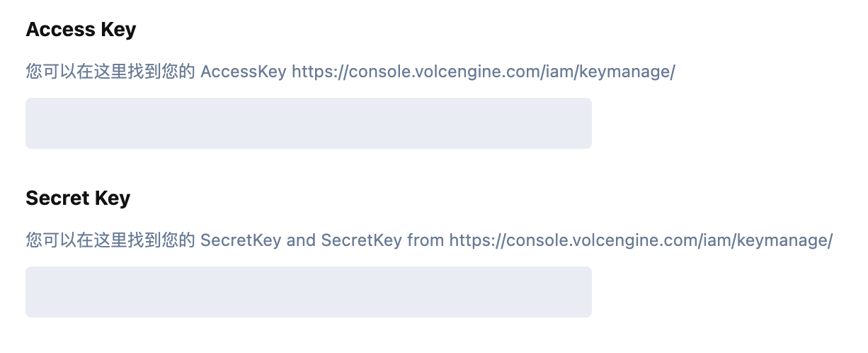Viewport: 868px width, 353px height.
Task: Click the Chinese hint text above Access Key field
Action: [x=110, y=72]
